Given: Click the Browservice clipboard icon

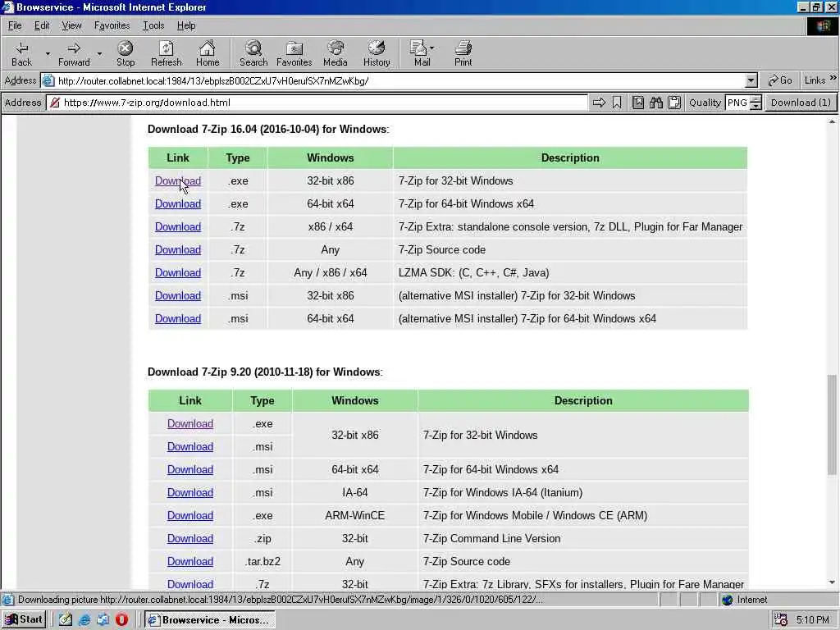Looking at the screenshot, I should click(674, 103).
